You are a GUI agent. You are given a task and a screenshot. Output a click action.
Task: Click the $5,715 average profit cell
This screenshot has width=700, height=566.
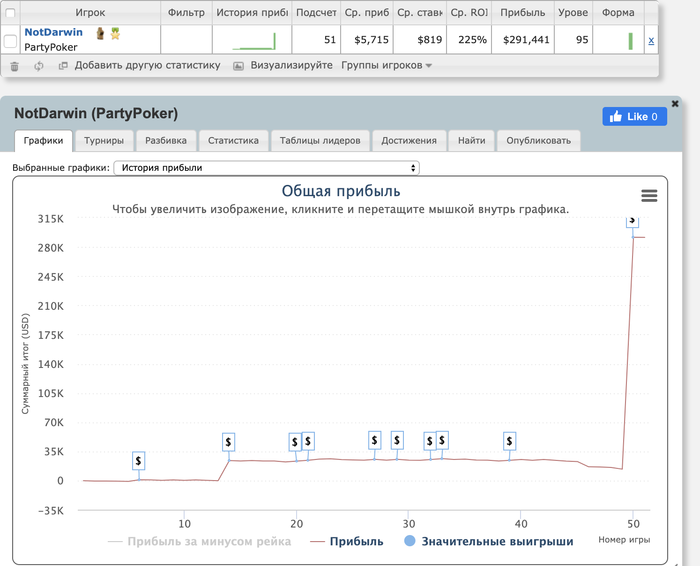(367, 40)
